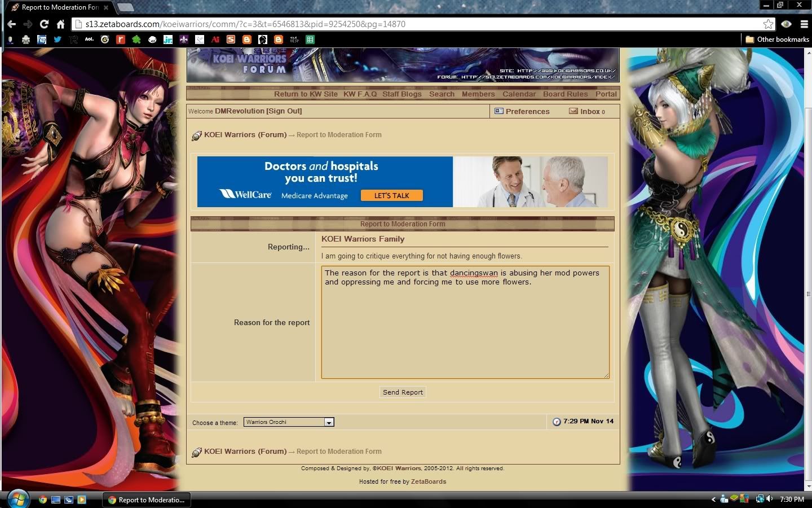The image size is (812, 508).
Task: Open Board Rules in the forum menu
Action: click(x=565, y=94)
